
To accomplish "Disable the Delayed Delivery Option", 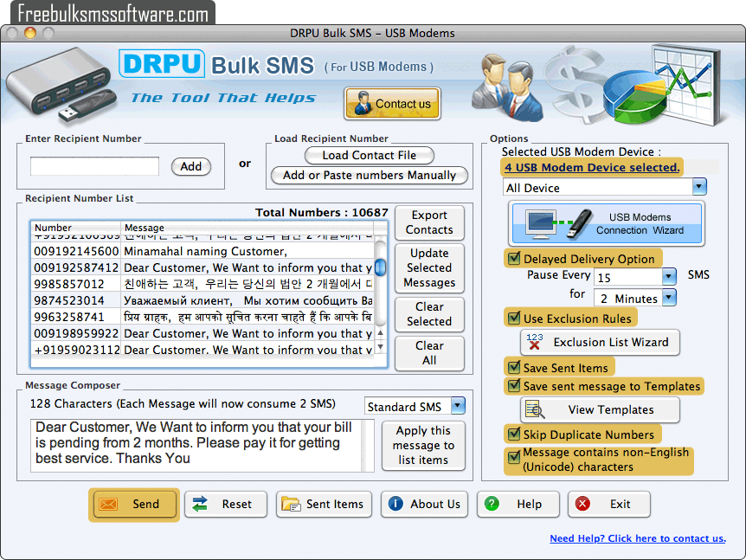I will (x=514, y=258).
